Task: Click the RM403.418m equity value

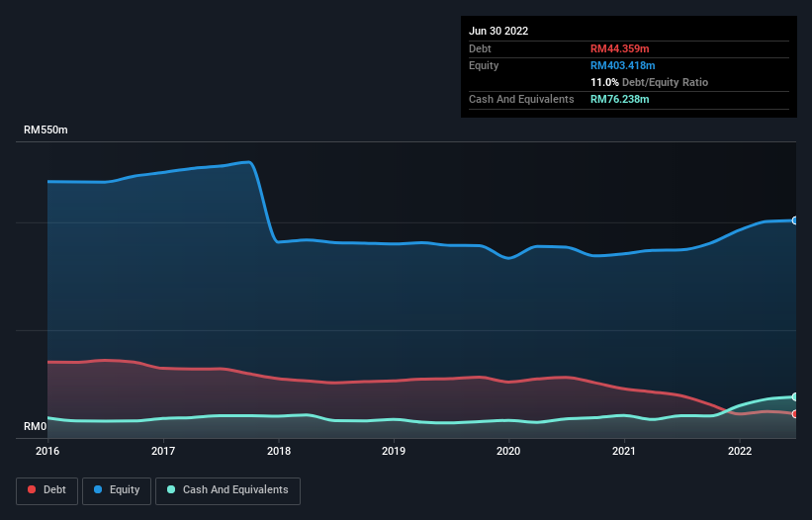Action: pyautogui.click(x=623, y=65)
